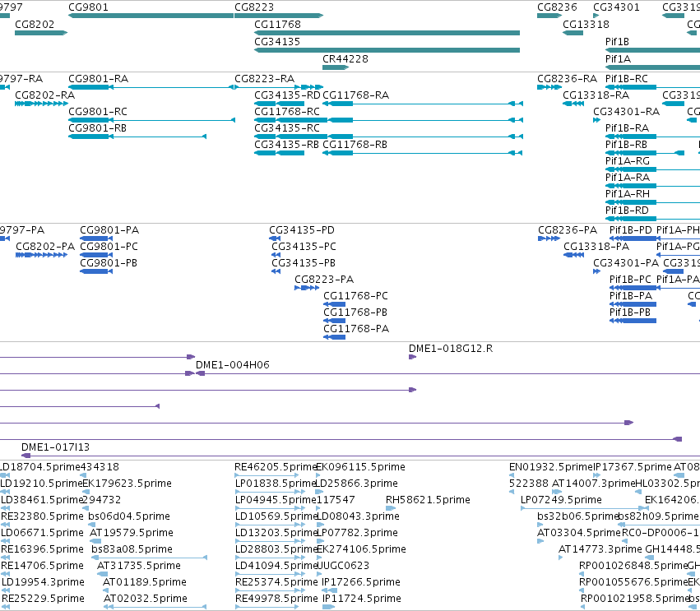Screen dimensions: 700x611
Task: Select protein label Pif1B-PB
Action: tap(630, 313)
